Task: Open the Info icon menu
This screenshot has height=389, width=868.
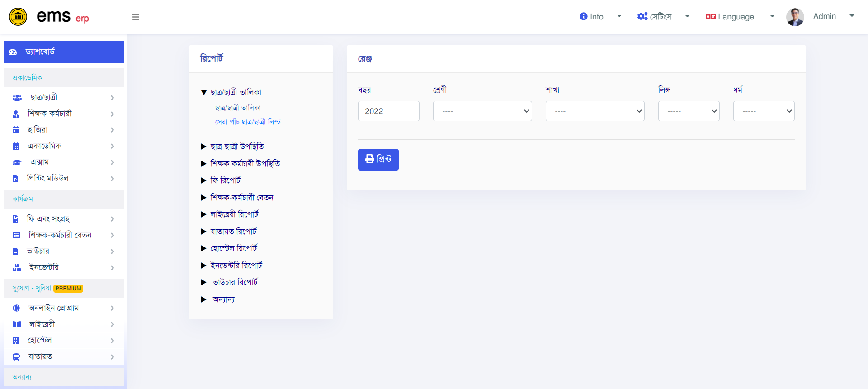Action: [584, 16]
